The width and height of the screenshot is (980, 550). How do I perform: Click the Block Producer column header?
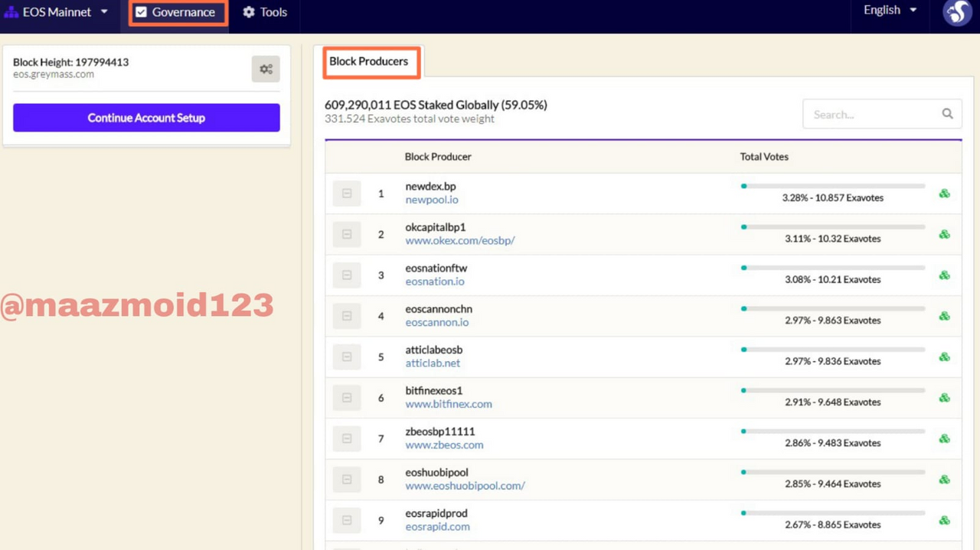click(438, 157)
